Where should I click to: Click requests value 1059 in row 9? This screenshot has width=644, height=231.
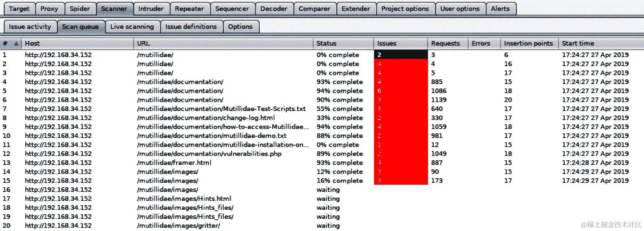(x=439, y=127)
